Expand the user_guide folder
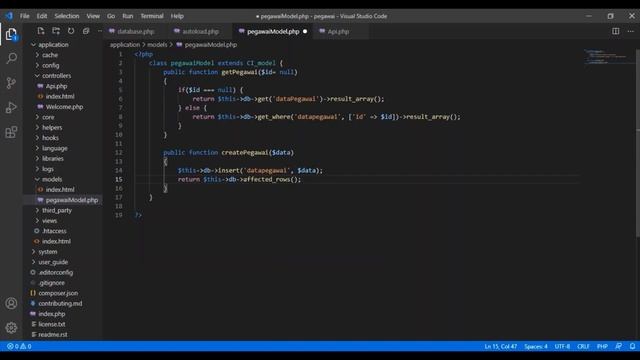This screenshot has height=360, width=640. pyautogui.click(x=53, y=262)
